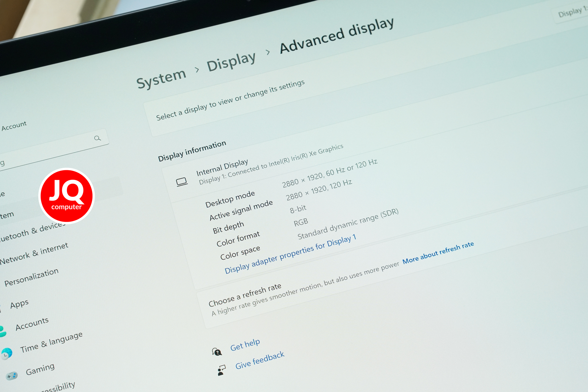Click the 8-bit Bit depth value
Screen dimensions: 588x392
pyautogui.click(x=298, y=209)
